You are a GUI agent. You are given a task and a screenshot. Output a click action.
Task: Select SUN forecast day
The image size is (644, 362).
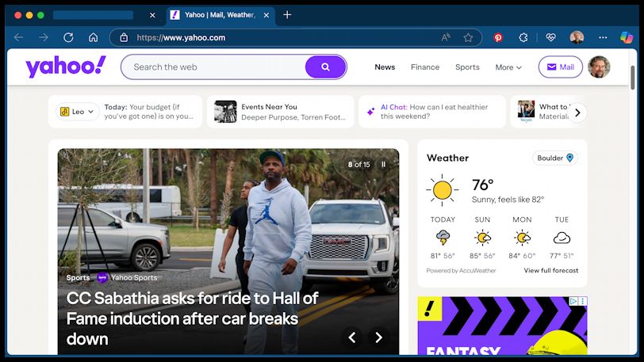point(482,237)
